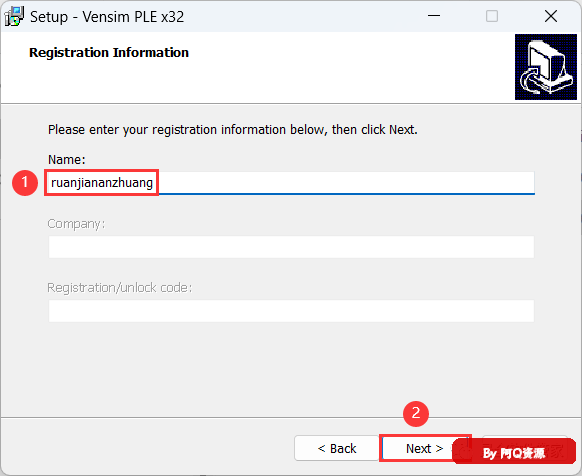Screen dimensions: 582x476
Task: Click the red circle step 2 marker
Action: click(416, 413)
